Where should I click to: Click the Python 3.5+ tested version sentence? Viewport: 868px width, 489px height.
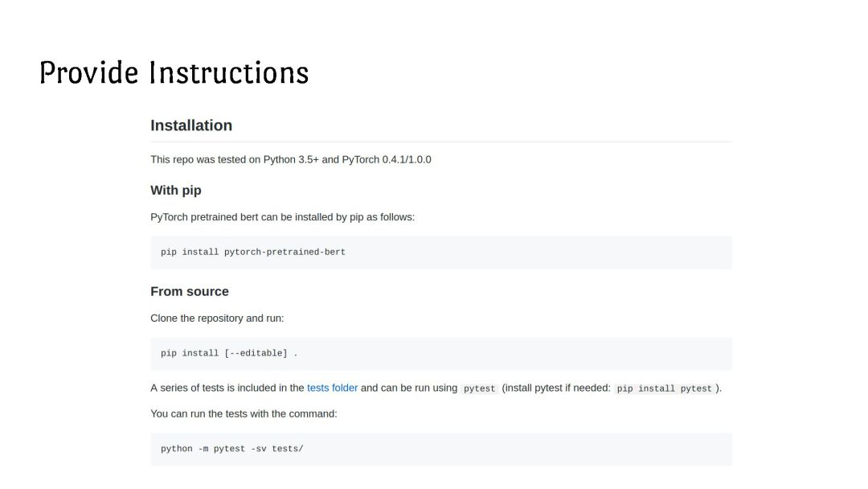click(x=291, y=159)
